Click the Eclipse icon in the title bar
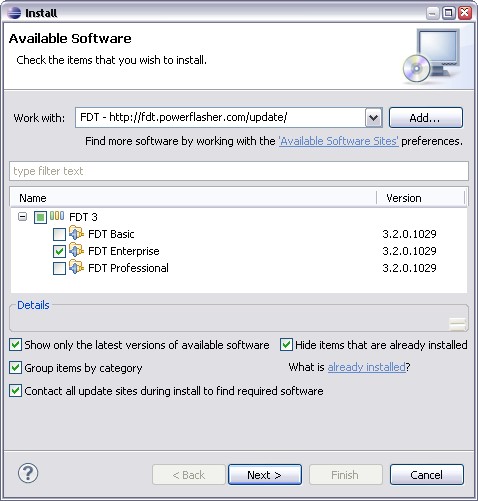Viewport: 478px width, 501px height. [14, 13]
